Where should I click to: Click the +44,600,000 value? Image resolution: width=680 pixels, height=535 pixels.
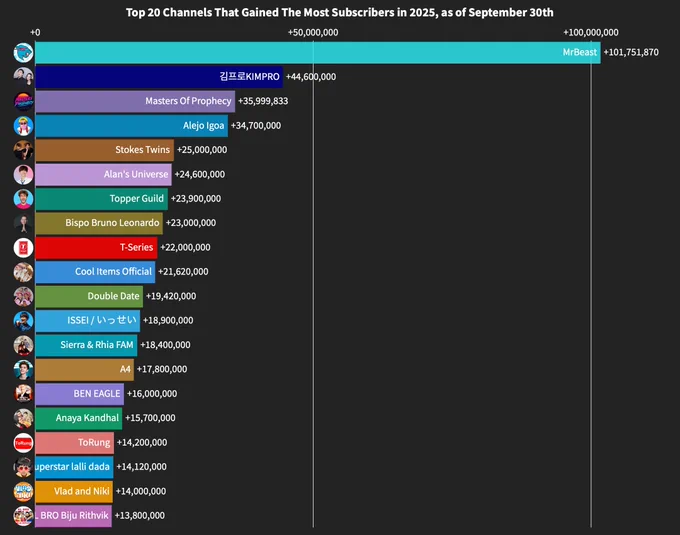pyautogui.click(x=311, y=77)
